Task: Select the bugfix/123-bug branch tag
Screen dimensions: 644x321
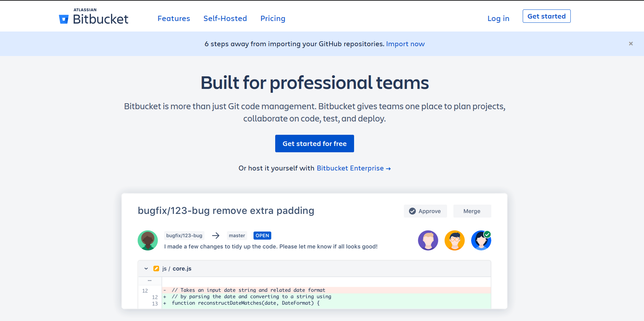Action: (184, 236)
